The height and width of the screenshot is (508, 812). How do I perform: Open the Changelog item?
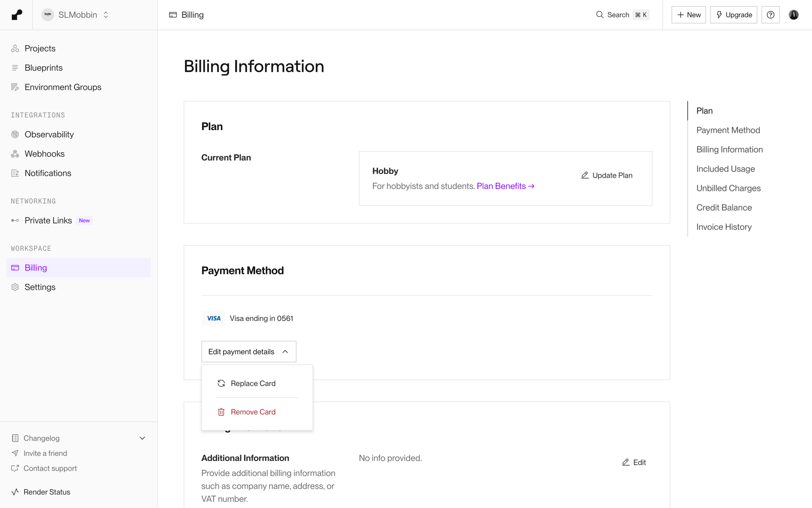click(x=79, y=438)
